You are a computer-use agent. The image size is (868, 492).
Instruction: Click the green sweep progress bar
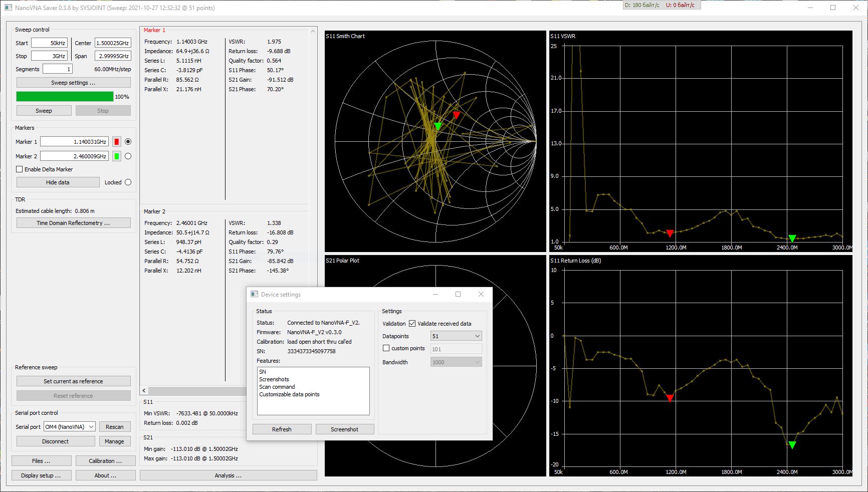click(x=65, y=97)
